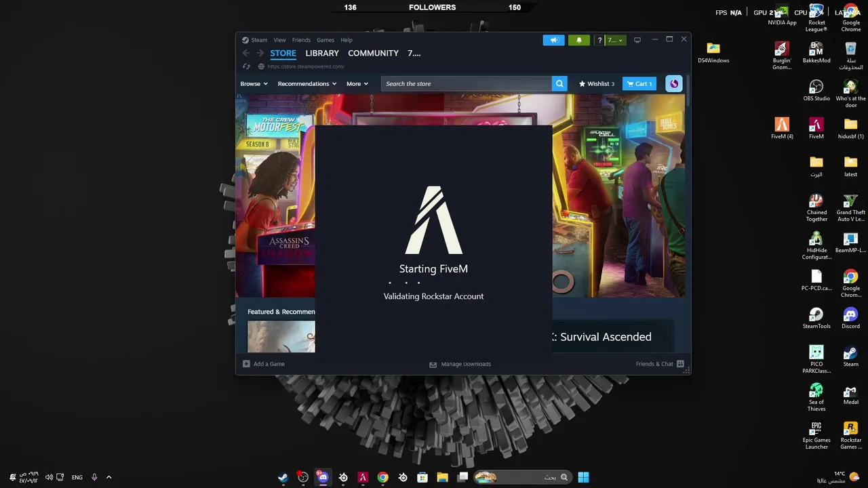Click the Steam store page scrollbar
The image size is (868, 488).
(688, 90)
